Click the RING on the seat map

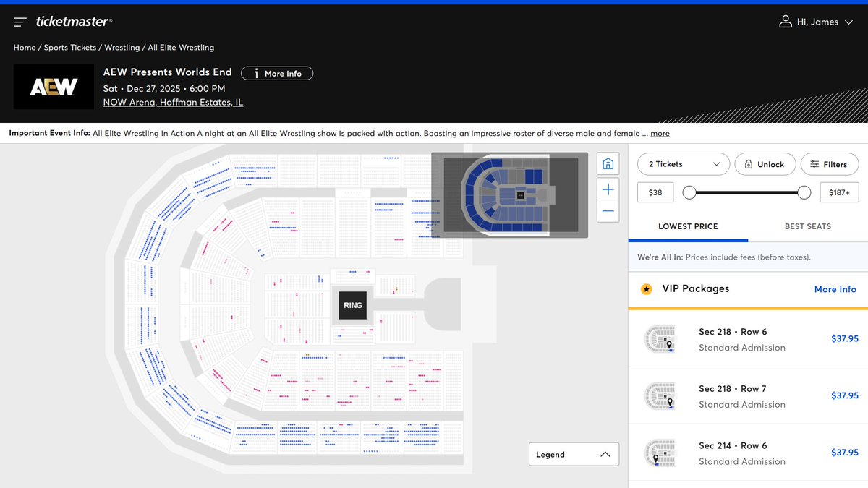pos(353,305)
